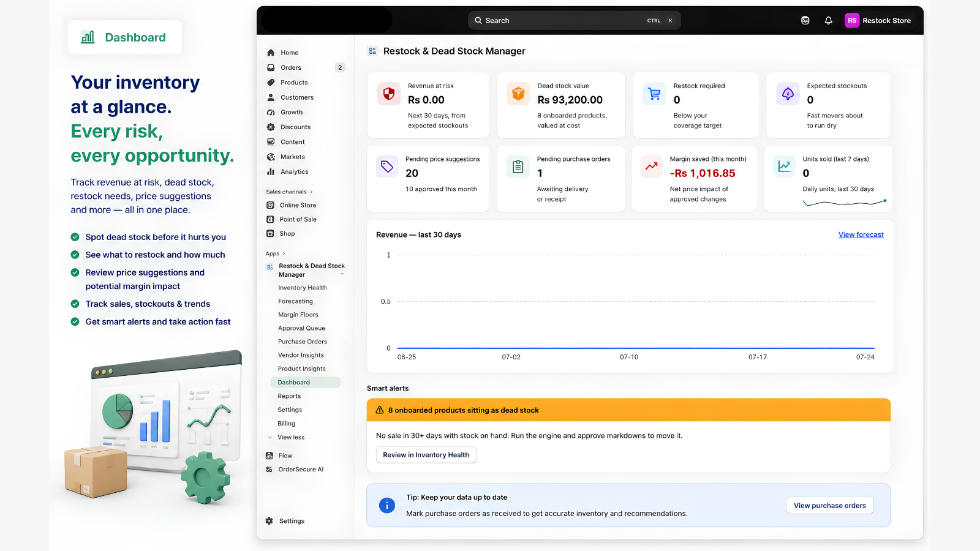Click the Pending purchase orders clipboard icon
Image resolution: width=980 pixels, height=551 pixels.
[518, 166]
